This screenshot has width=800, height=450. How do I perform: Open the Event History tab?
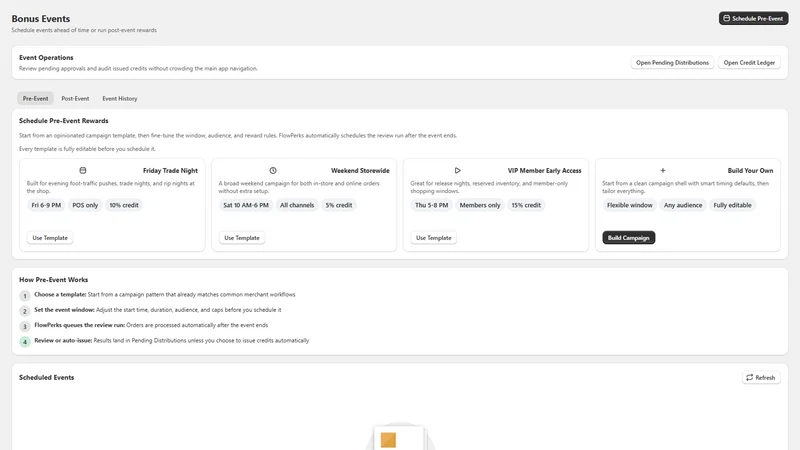tap(120, 98)
